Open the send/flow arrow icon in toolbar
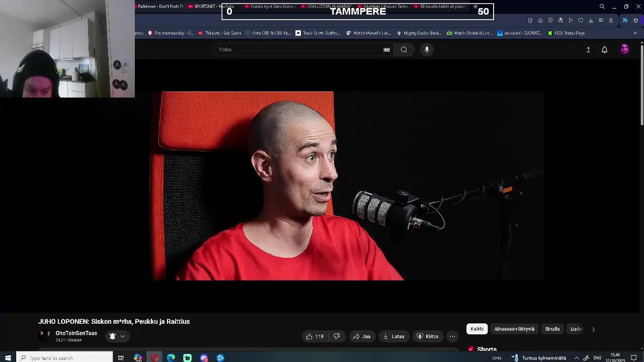 coord(571,21)
